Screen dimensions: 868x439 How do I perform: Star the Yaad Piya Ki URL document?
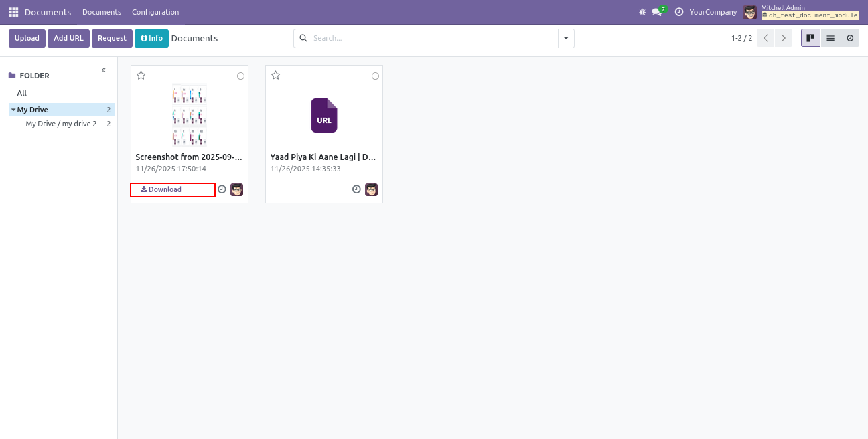click(276, 76)
